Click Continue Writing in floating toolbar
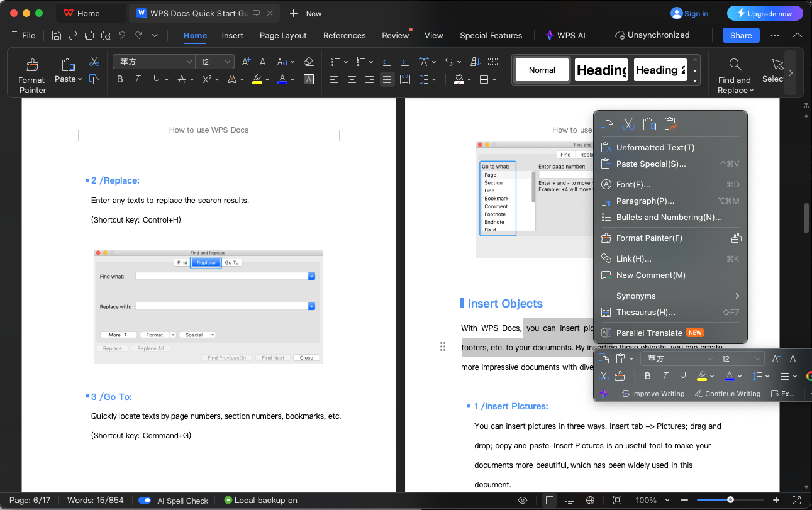This screenshot has width=812, height=510. pyautogui.click(x=727, y=394)
